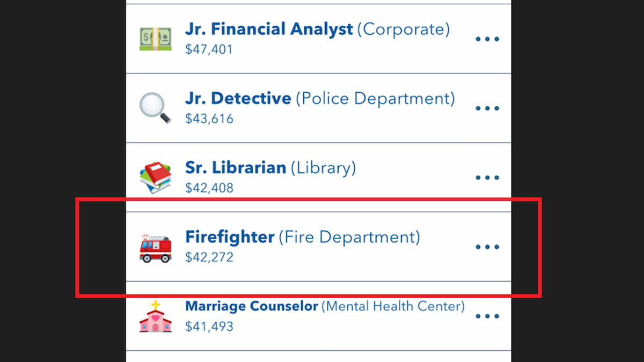This screenshot has height=362, width=644.
Task: Click the books icon for Sr. Librarian
Action: pyautogui.click(x=155, y=176)
